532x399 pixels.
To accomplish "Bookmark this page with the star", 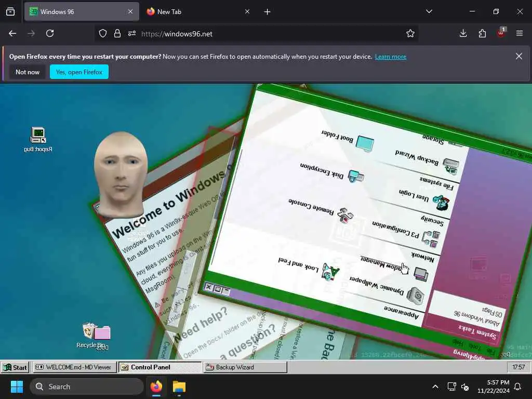I will point(410,34).
